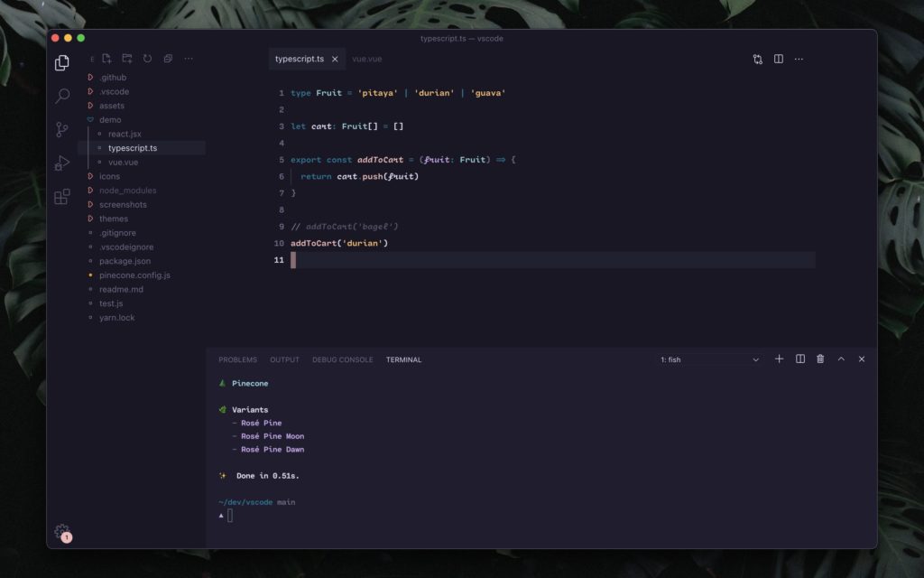Image resolution: width=924 pixels, height=578 pixels.
Task: Click the New File icon in explorer
Action: coord(106,59)
